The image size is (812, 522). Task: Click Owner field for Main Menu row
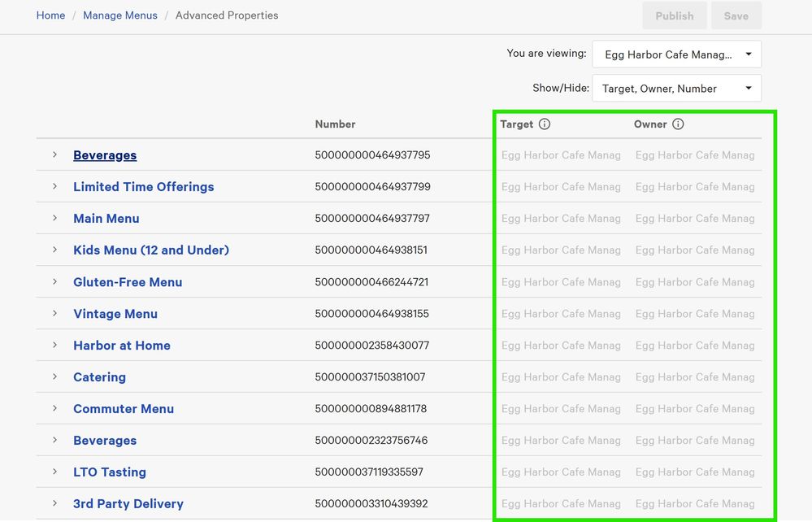coord(695,219)
